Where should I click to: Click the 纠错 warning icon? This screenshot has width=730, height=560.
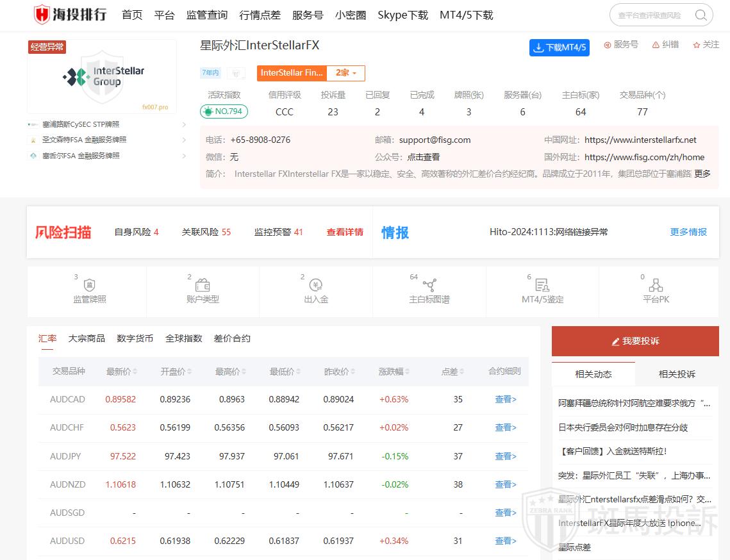656,45
